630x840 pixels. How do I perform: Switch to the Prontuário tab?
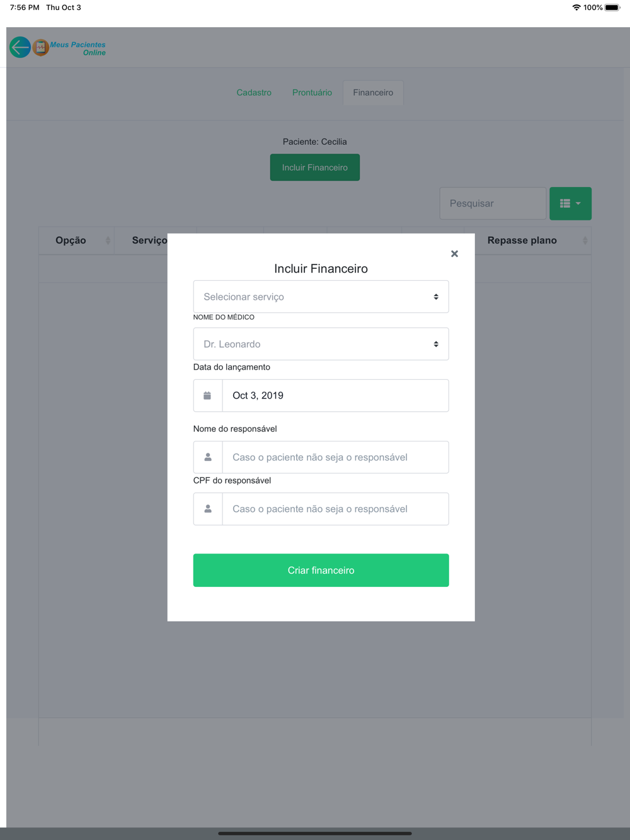[312, 93]
